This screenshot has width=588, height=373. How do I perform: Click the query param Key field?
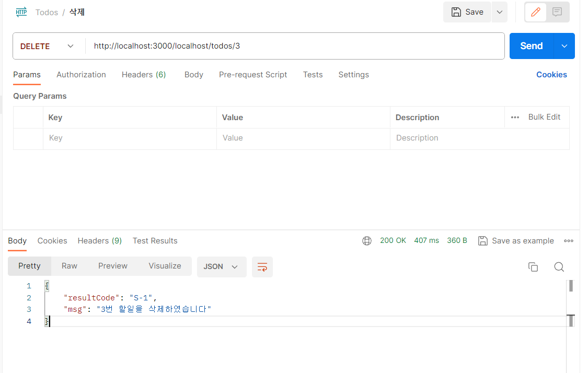[x=130, y=138]
